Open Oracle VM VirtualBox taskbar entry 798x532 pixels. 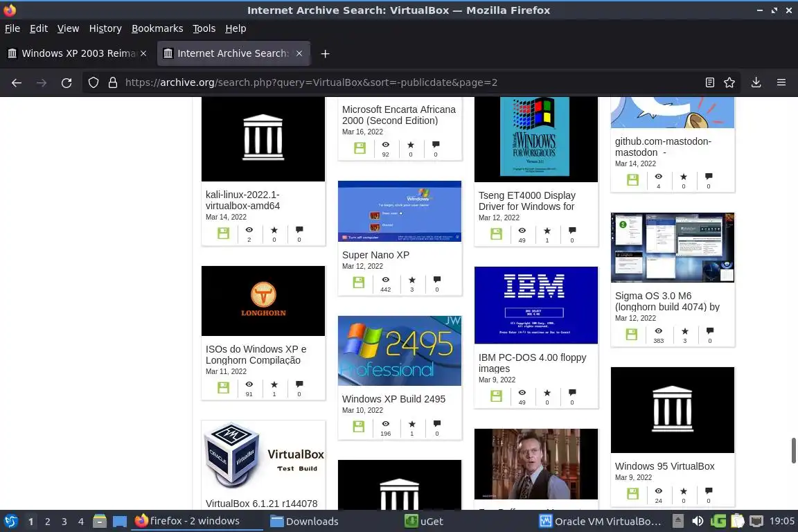[601, 522]
